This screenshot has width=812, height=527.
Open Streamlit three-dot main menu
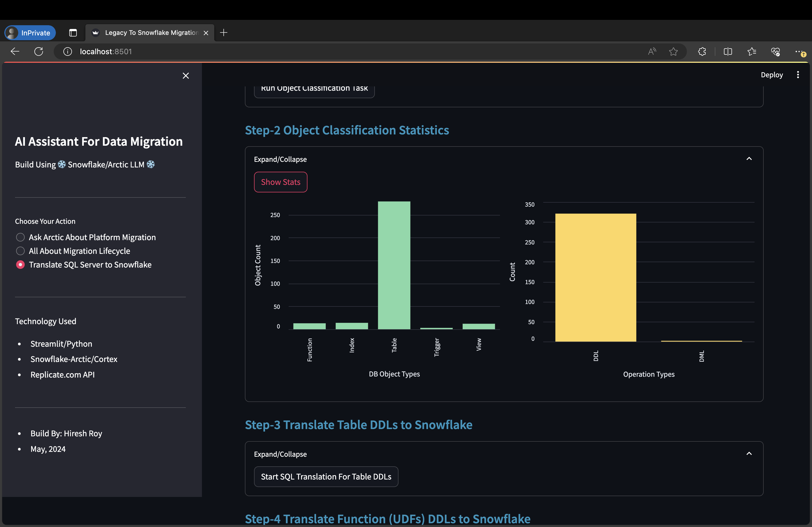click(x=798, y=75)
